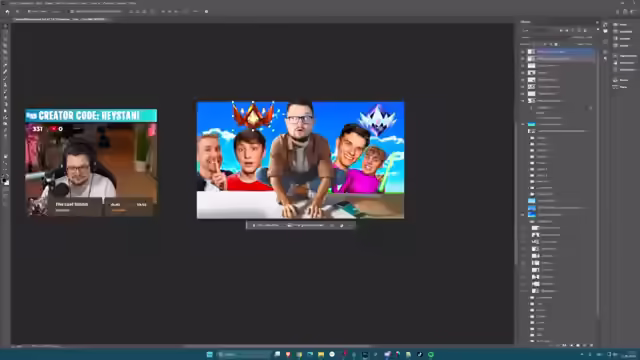Toggle visibility of the cyan-thumbnail layer
Image resolution: width=640 pixels, height=360 pixels.
[x=522, y=124]
